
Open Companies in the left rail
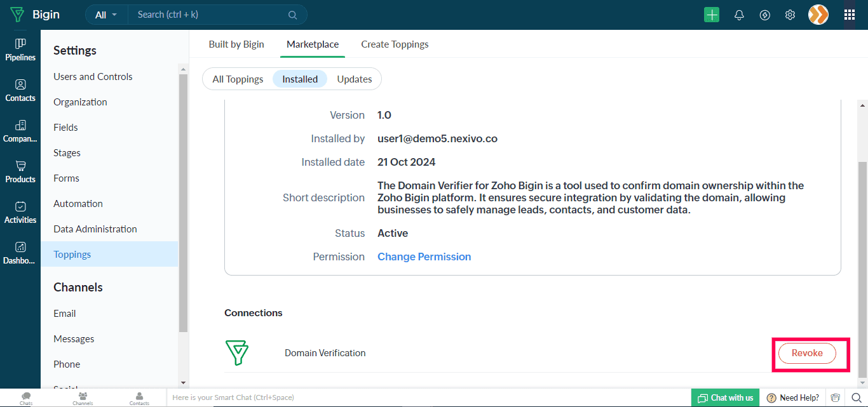[20, 131]
